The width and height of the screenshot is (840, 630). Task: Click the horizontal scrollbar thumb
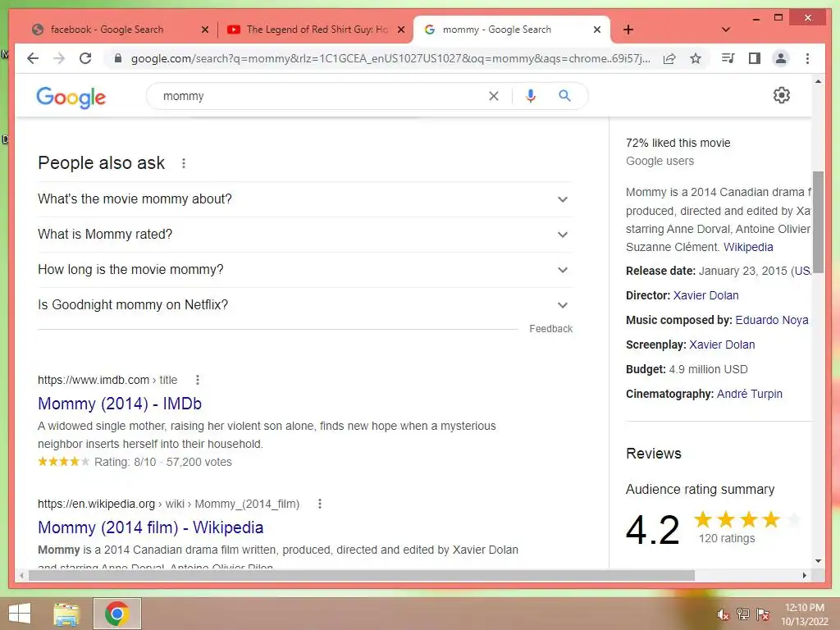362,575
